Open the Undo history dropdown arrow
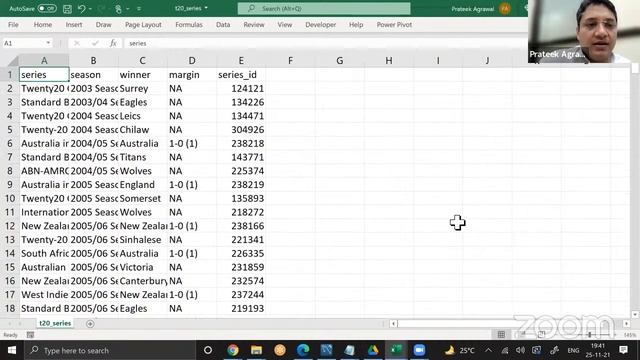Screen dimensions: 640x360 (x=90, y=9)
